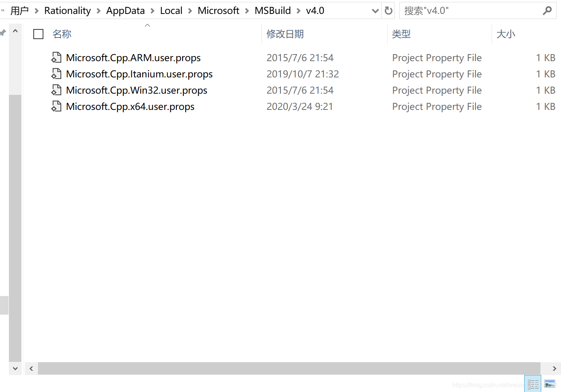Image resolution: width=561 pixels, height=392 pixels.
Task: Select file Microsoft.Cpp.Win32.user.props
Action: click(x=137, y=90)
